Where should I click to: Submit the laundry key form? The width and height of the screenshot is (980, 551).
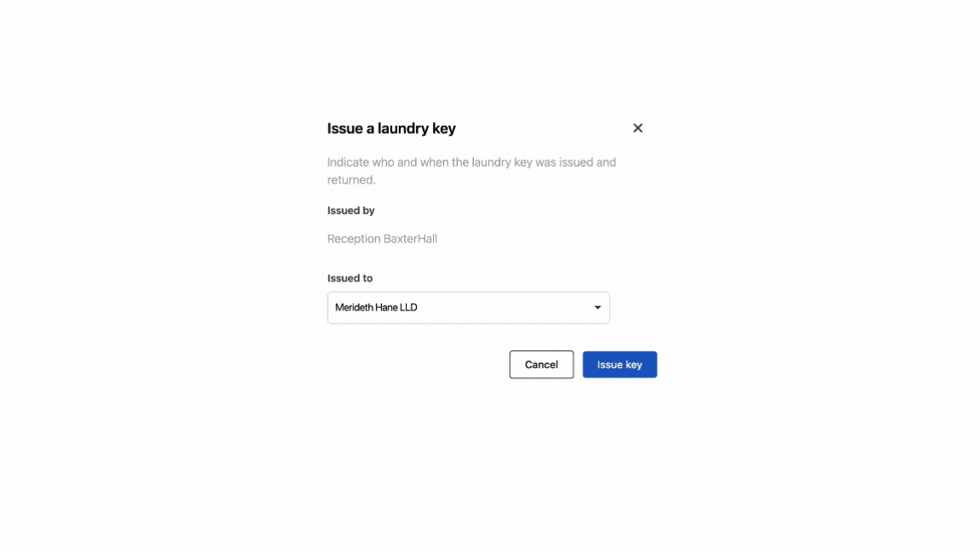pyautogui.click(x=619, y=365)
